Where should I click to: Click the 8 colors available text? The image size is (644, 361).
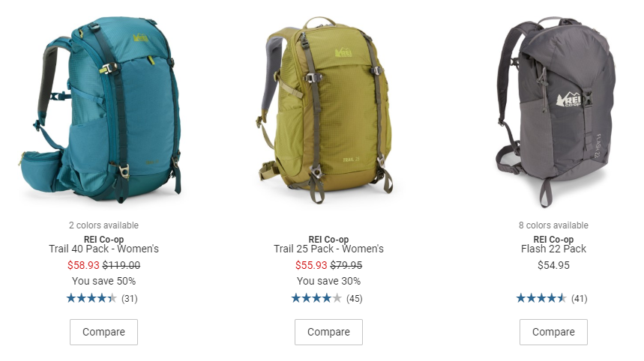[x=553, y=225]
